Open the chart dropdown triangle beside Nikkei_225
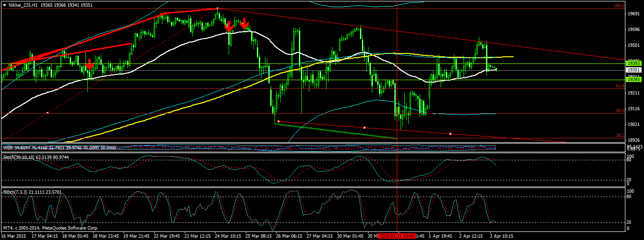 pos(4,4)
